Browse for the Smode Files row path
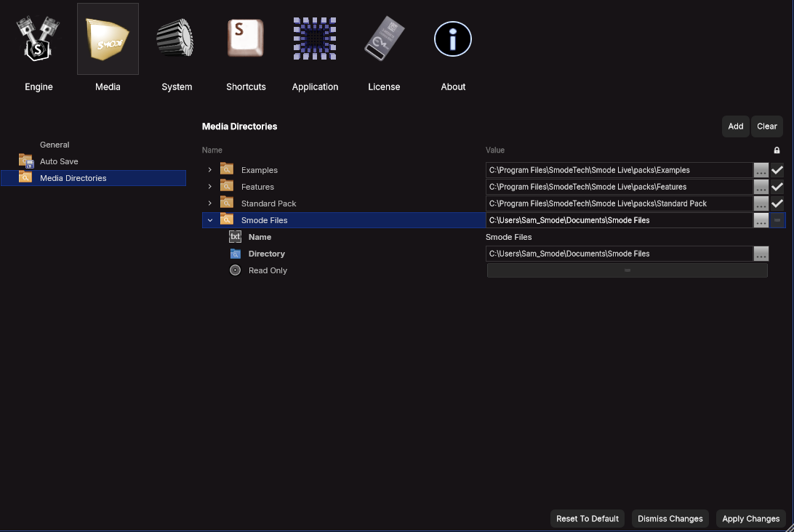This screenshot has width=794, height=532. click(761, 220)
